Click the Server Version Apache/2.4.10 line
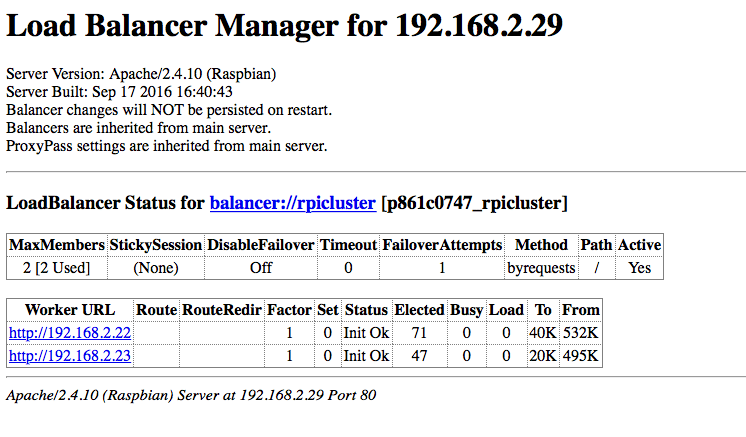The image size is (746, 437). click(x=141, y=74)
